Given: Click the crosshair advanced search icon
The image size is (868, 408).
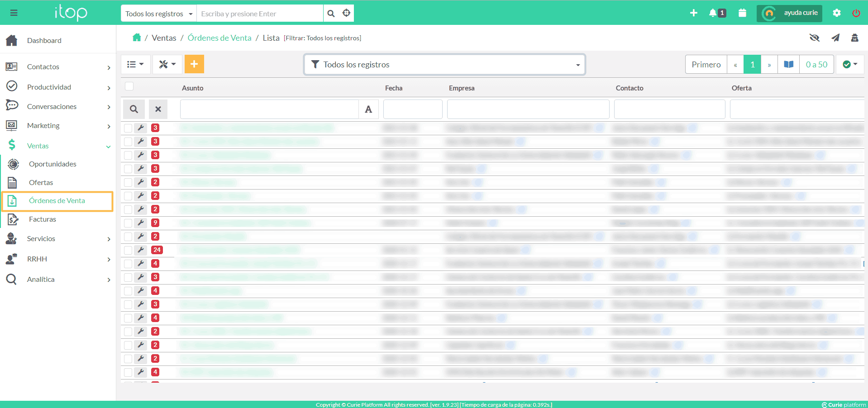Looking at the screenshot, I should [x=346, y=13].
